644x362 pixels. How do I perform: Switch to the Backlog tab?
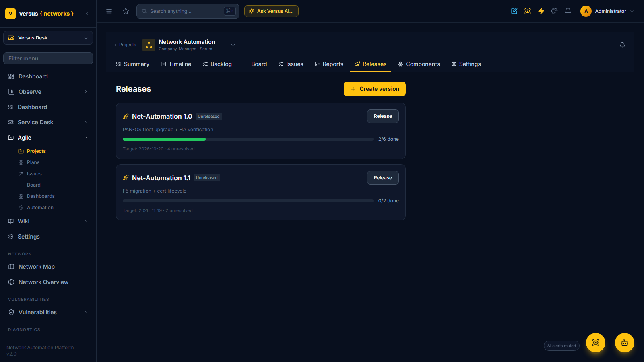[217, 64]
